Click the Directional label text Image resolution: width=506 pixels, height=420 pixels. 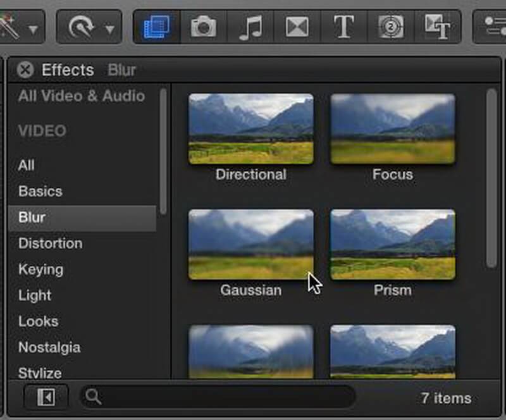251,175
